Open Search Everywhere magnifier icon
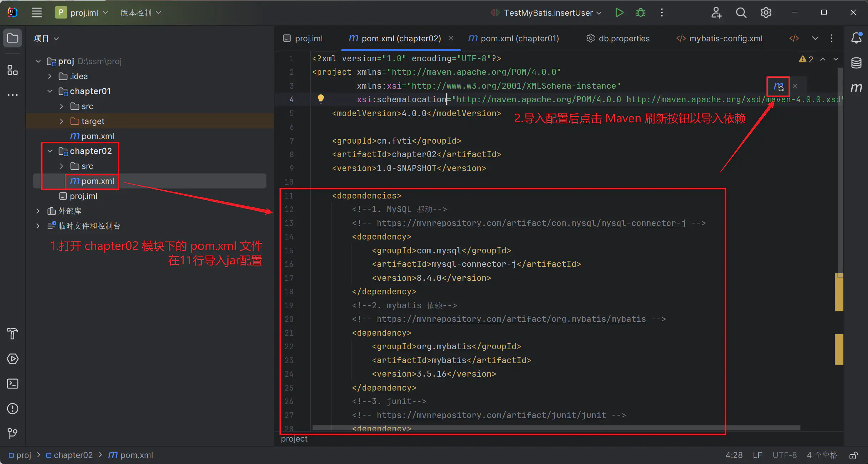This screenshot has height=464, width=868. pos(741,13)
